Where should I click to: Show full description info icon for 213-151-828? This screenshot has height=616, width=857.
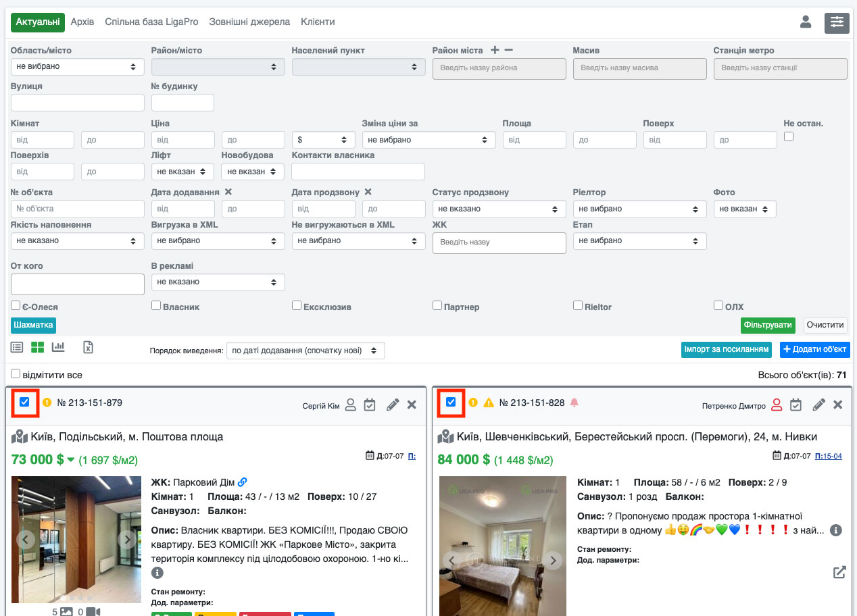[835, 530]
